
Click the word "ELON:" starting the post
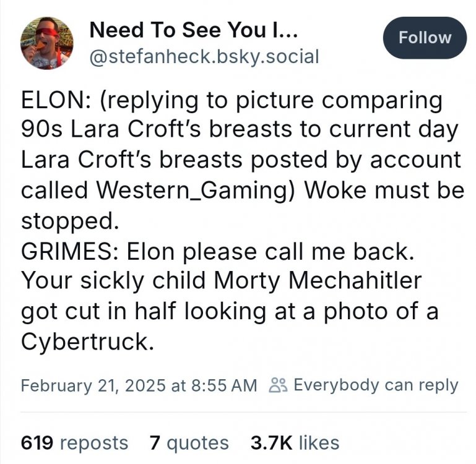click(x=53, y=100)
